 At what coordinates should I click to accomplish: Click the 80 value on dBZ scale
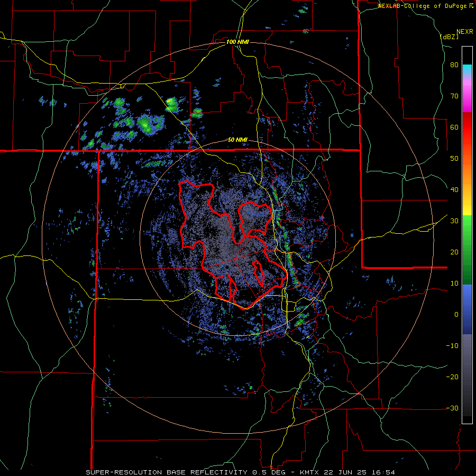click(x=454, y=65)
